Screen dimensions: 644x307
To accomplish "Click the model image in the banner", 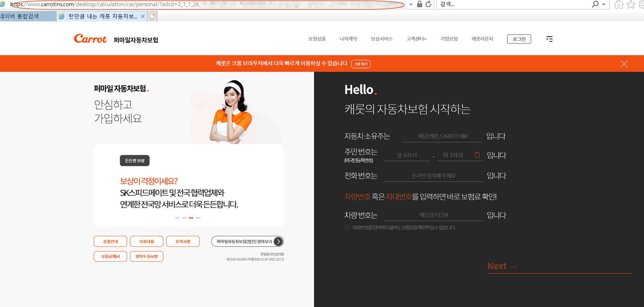I will click(x=231, y=112).
